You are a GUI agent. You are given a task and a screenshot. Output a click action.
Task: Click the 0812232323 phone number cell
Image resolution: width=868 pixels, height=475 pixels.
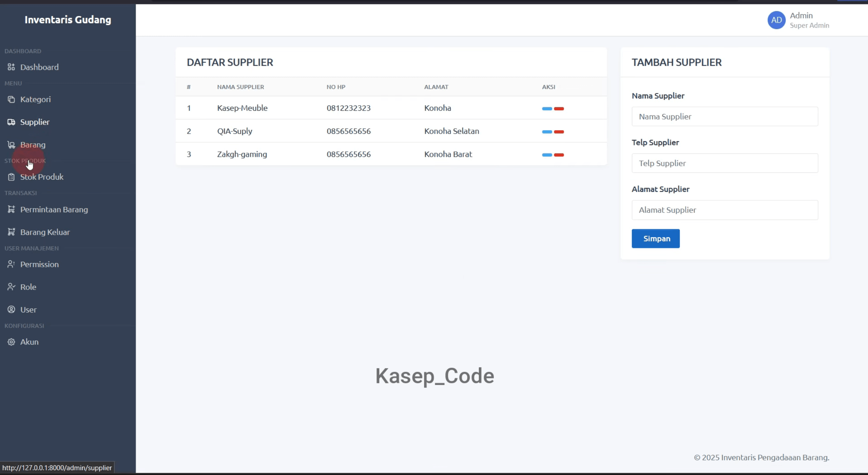pyautogui.click(x=348, y=108)
